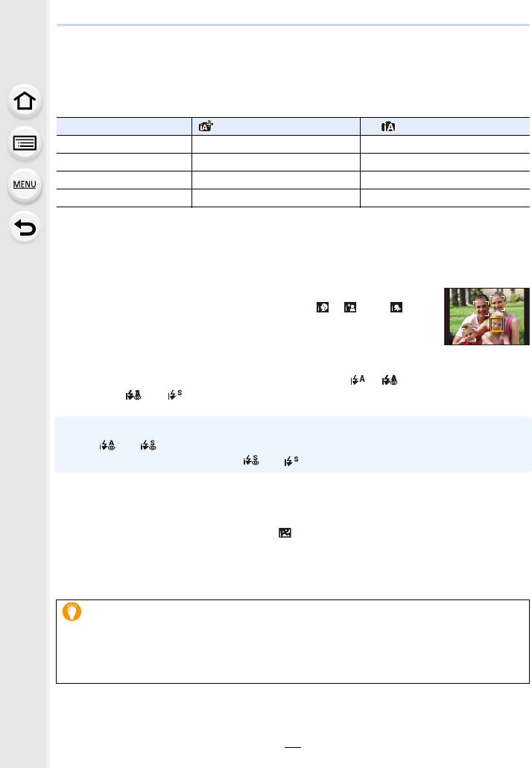This screenshot has width=532, height=768.
Task: Go to the Home page icon
Action: coord(25,101)
